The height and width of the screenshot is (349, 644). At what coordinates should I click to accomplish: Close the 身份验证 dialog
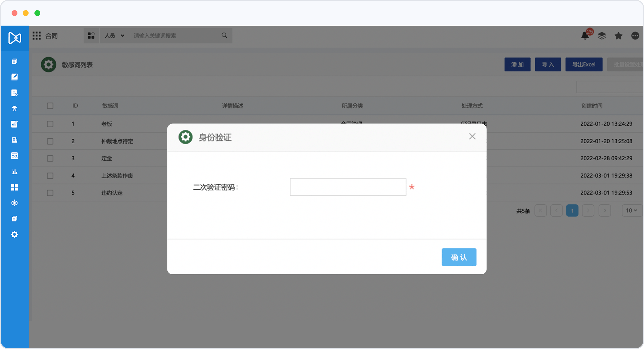coord(472,137)
